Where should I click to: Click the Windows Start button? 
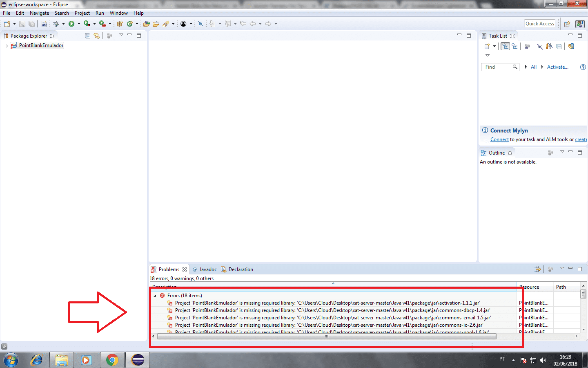(x=11, y=360)
